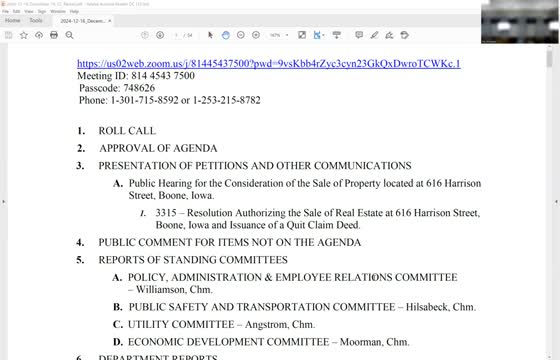Click the cloud upload icon

pyautogui.click(x=39, y=35)
